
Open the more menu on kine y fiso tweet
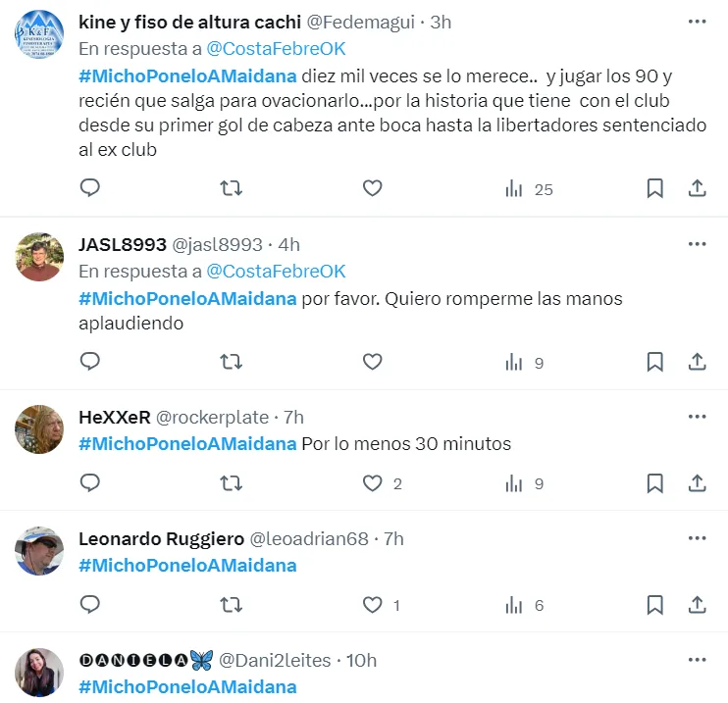[697, 22]
